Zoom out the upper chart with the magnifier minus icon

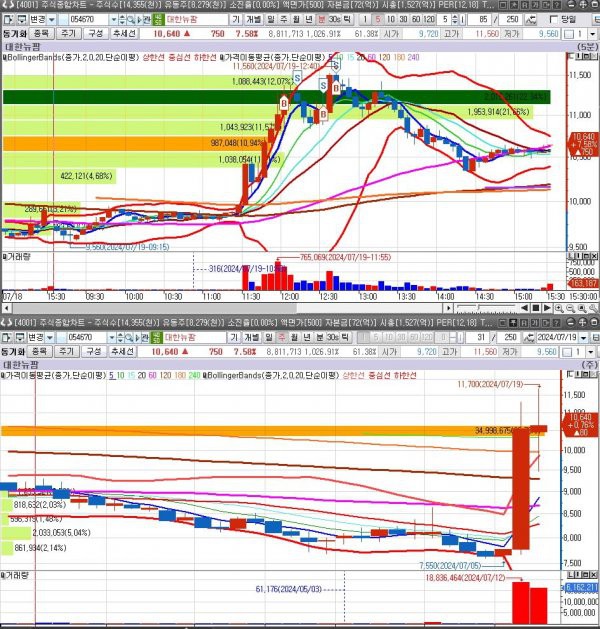tap(570, 308)
